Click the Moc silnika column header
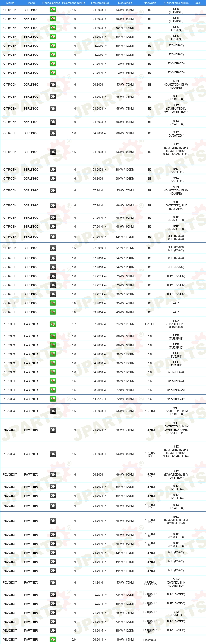206x644 pixels. point(125,3)
